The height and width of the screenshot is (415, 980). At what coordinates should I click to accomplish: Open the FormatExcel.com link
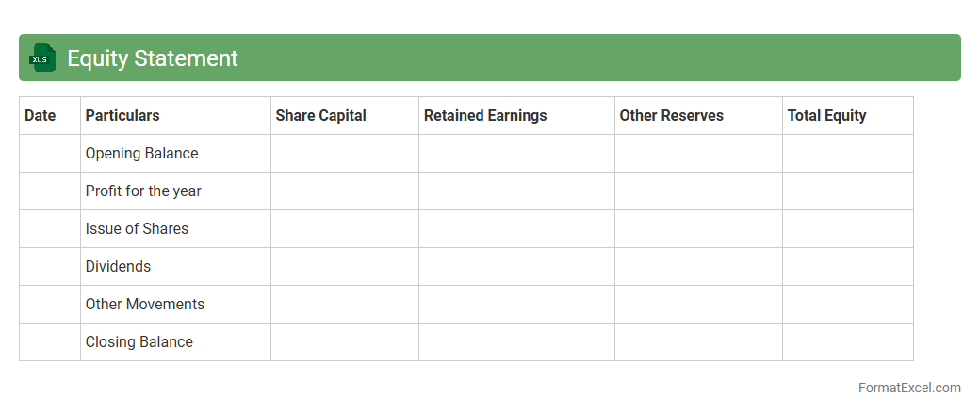pyautogui.click(x=909, y=388)
